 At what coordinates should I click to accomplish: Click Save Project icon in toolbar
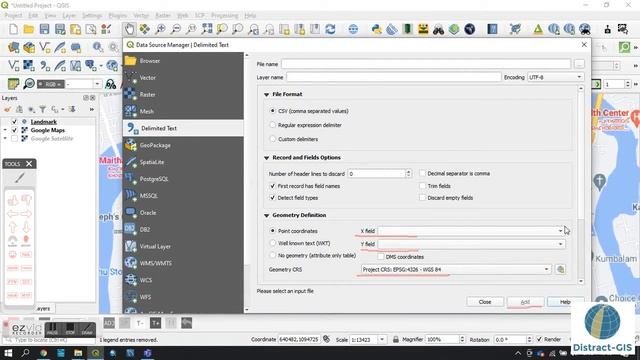pos(44,29)
